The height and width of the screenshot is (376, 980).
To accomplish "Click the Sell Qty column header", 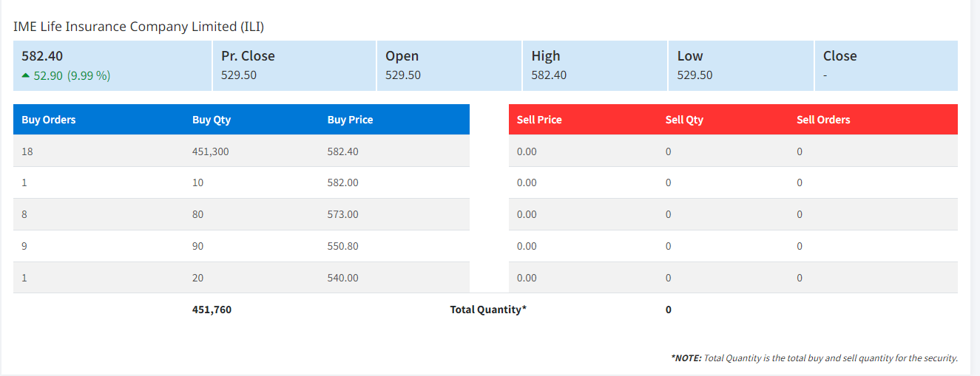I will coord(684,120).
